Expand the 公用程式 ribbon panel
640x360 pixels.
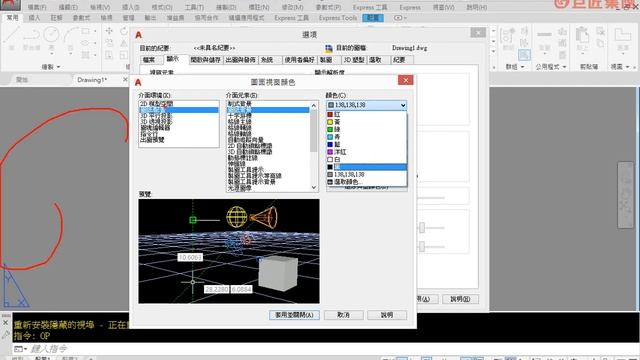[x=551, y=67]
